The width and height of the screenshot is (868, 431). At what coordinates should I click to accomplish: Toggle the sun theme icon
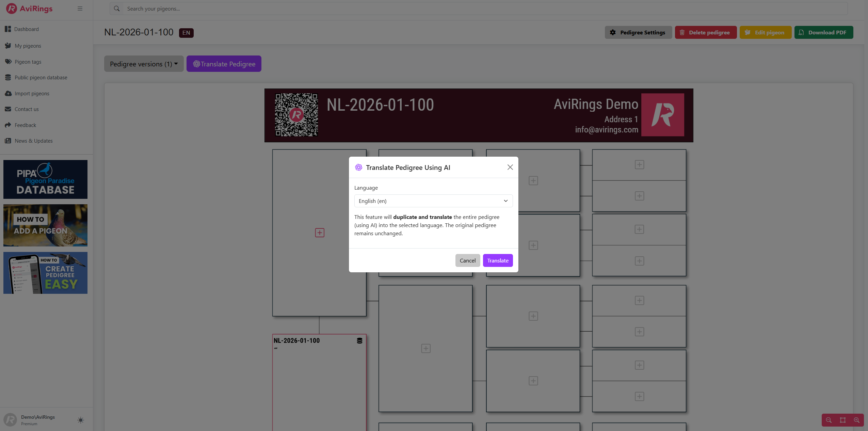pyautogui.click(x=81, y=420)
